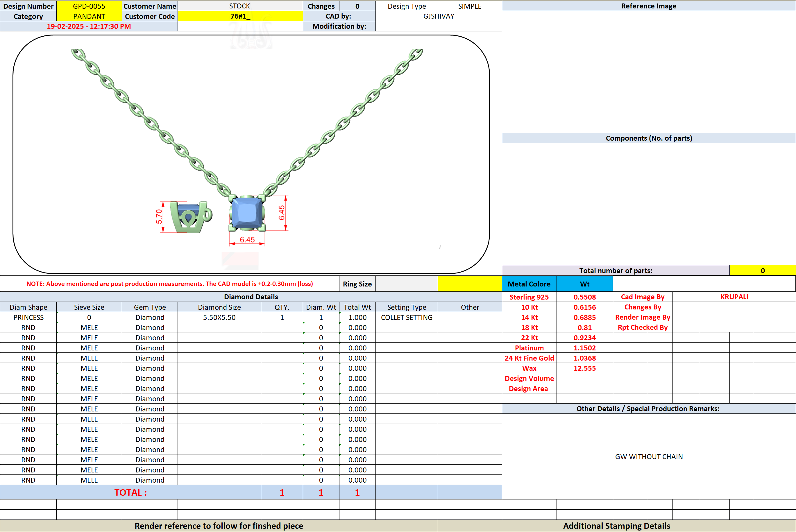Click the TOTAL : row label
The image size is (796, 532).
click(130, 492)
